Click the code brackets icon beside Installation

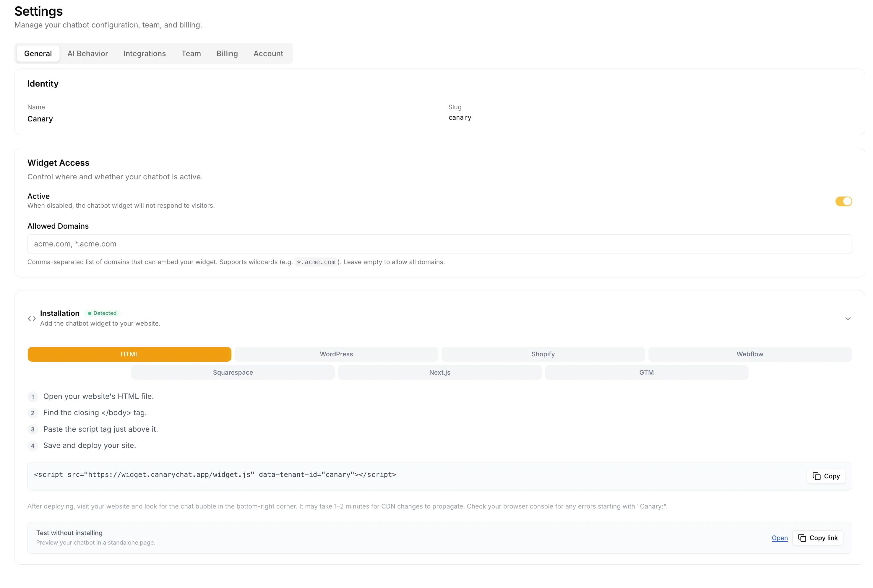(32, 318)
